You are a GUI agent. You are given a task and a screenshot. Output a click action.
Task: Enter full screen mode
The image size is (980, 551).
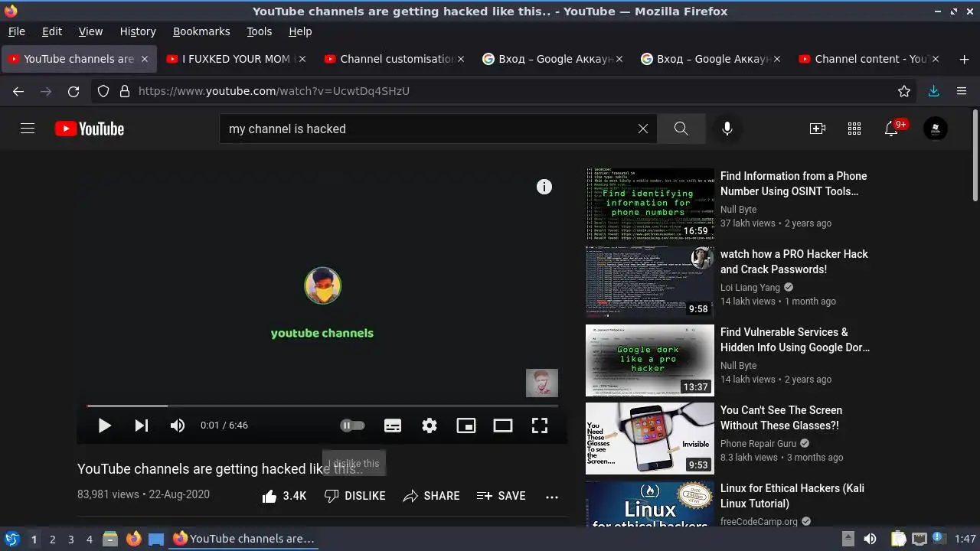pyautogui.click(x=540, y=425)
